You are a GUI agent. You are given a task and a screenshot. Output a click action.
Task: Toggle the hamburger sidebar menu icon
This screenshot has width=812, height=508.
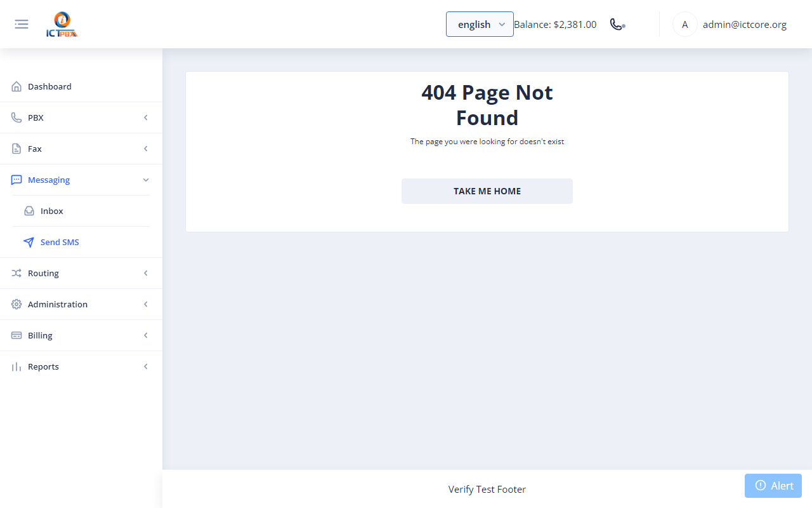(x=22, y=24)
